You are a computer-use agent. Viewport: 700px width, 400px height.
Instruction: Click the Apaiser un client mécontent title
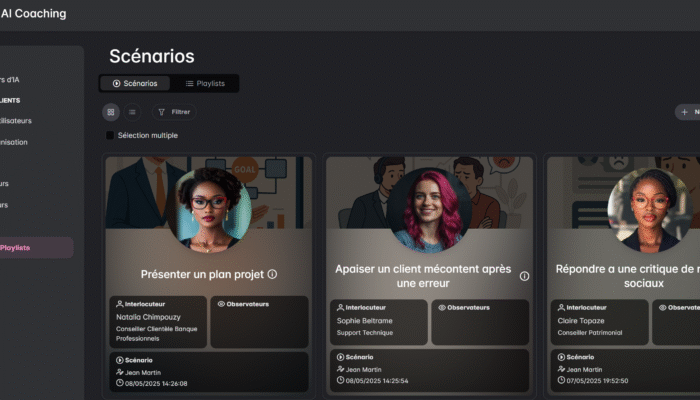425,276
